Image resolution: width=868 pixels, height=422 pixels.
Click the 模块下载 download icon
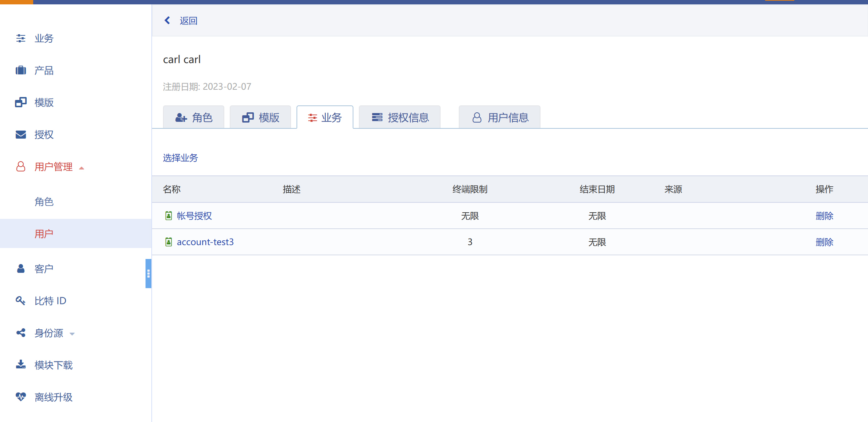click(21, 364)
